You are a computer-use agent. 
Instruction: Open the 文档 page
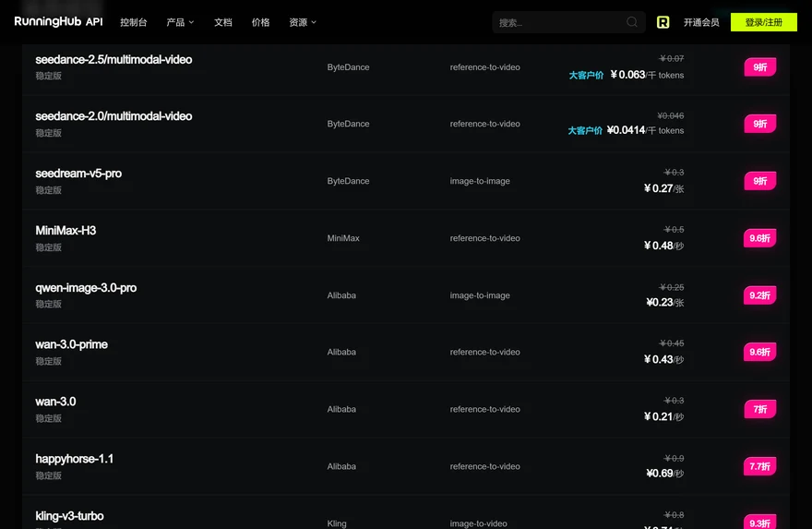223,22
